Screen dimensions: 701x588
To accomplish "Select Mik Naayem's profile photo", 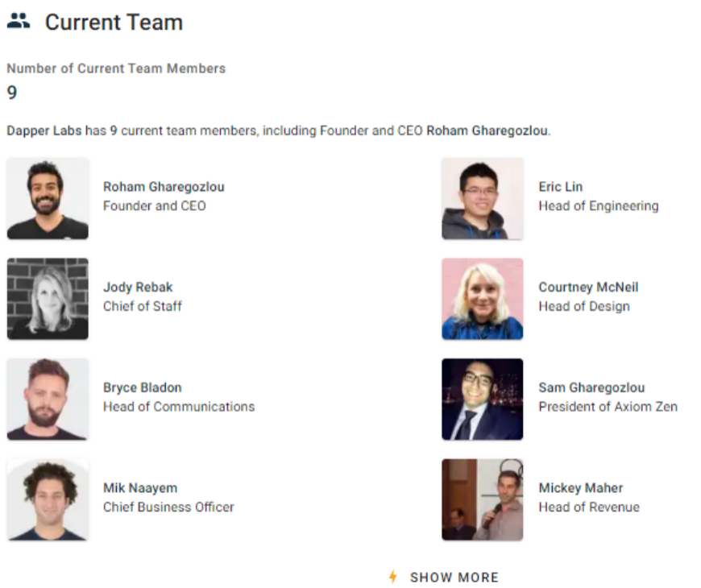I will click(x=48, y=499).
